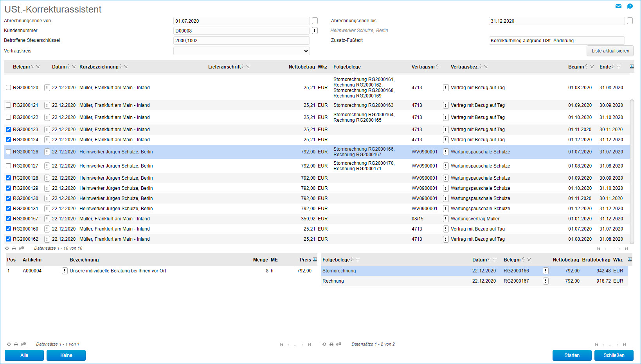Refresh the positions list (1 Datensatz)

(x=9, y=344)
